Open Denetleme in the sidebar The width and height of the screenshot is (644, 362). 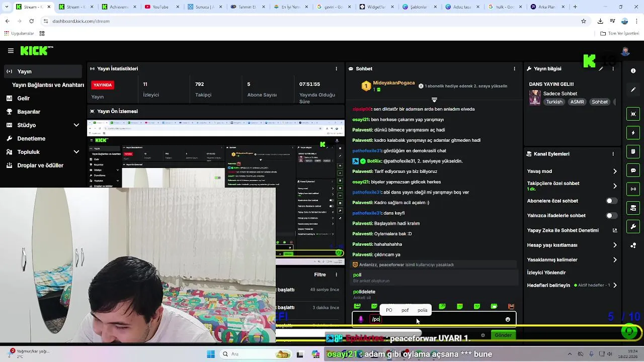tap(43, 139)
